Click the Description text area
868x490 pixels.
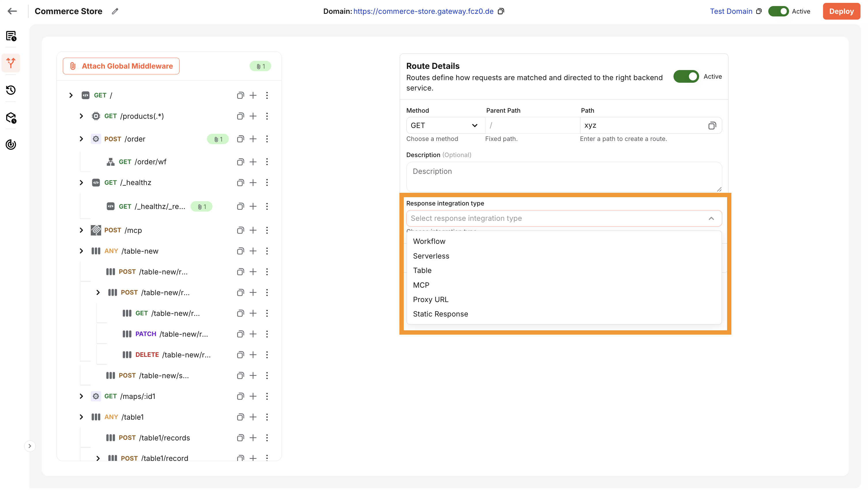click(564, 177)
